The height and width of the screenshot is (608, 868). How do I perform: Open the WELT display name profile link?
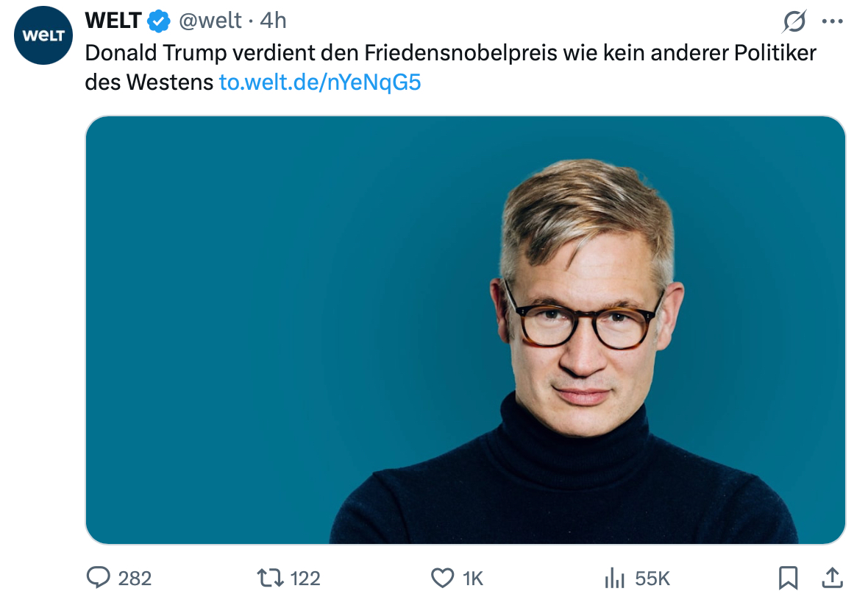pyautogui.click(x=113, y=21)
